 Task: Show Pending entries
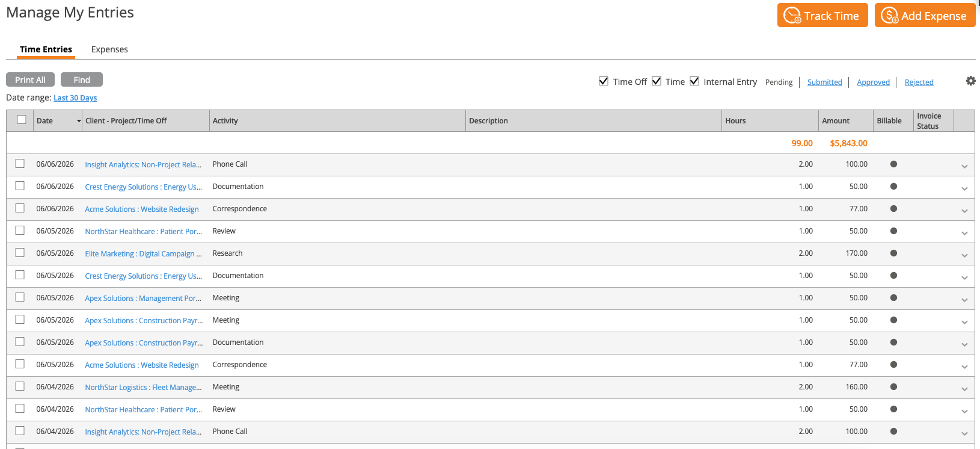779,82
